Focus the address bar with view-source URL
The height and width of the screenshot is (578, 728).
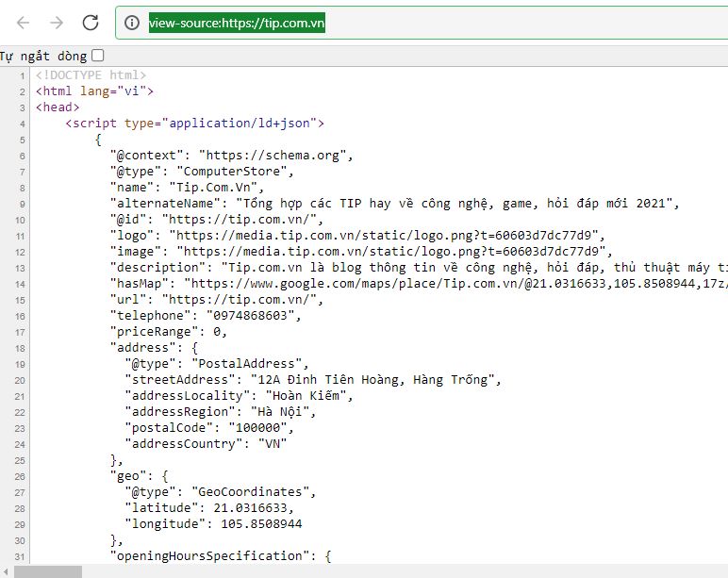[422, 23]
